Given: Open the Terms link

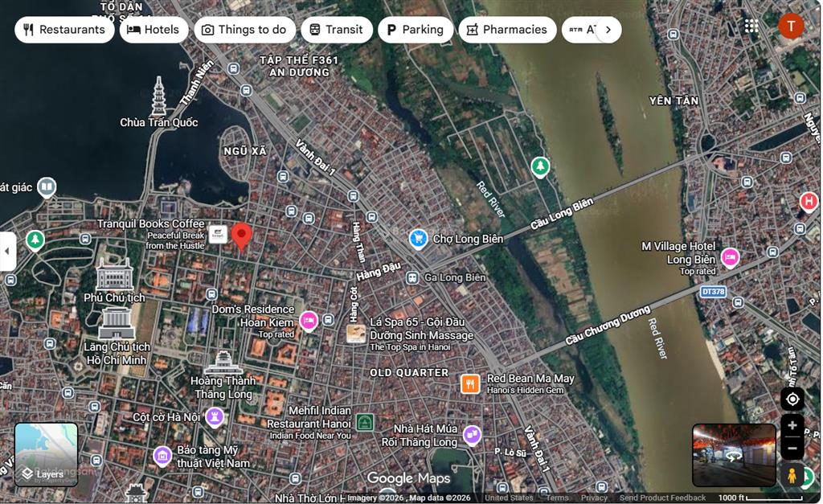Looking at the screenshot, I should [557, 498].
